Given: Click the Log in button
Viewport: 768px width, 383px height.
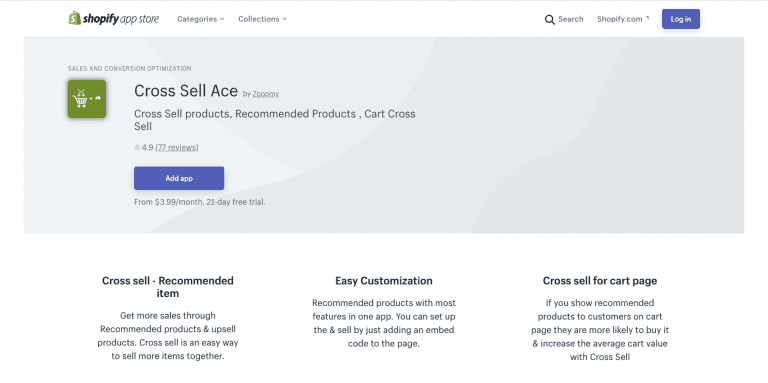Looking at the screenshot, I should pos(681,19).
